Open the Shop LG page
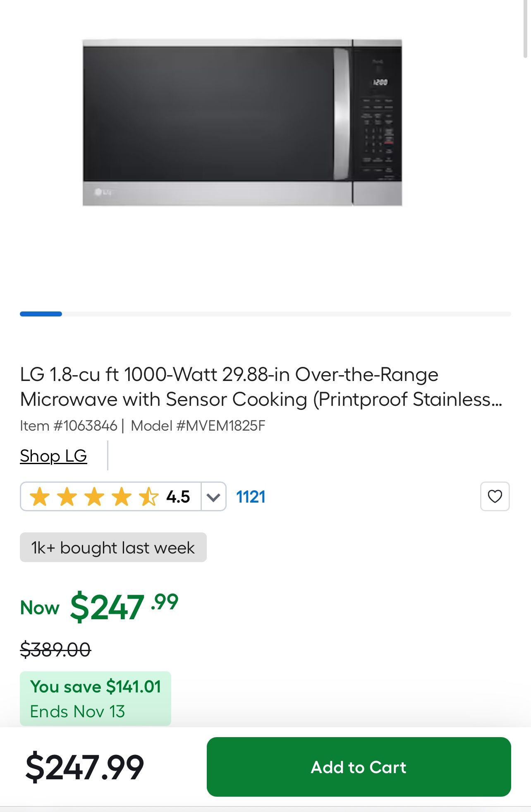 click(x=53, y=456)
